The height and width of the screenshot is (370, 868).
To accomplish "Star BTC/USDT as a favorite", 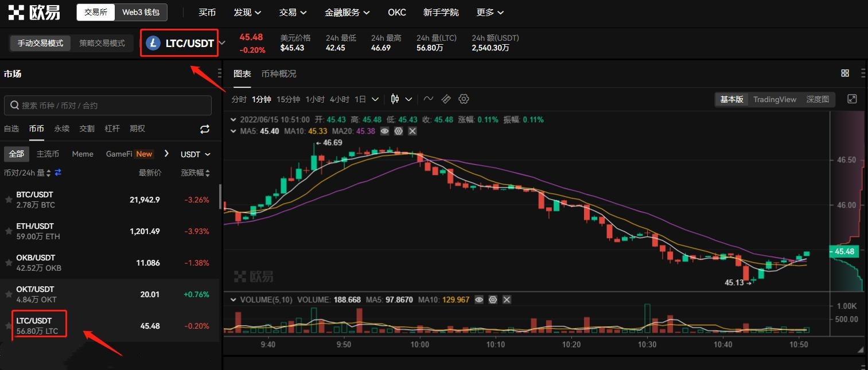I will pyautogui.click(x=8, y=198).
